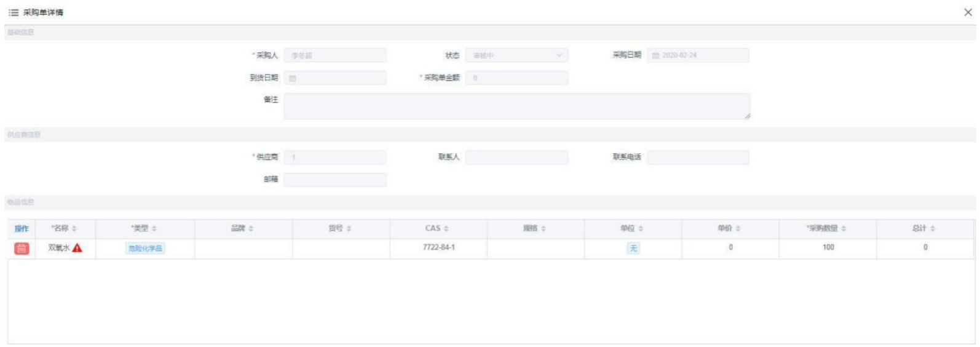This screenshot has width=980, height=347.
Task: Click the 联系电话 input field
Action: (x=698, y=158)
